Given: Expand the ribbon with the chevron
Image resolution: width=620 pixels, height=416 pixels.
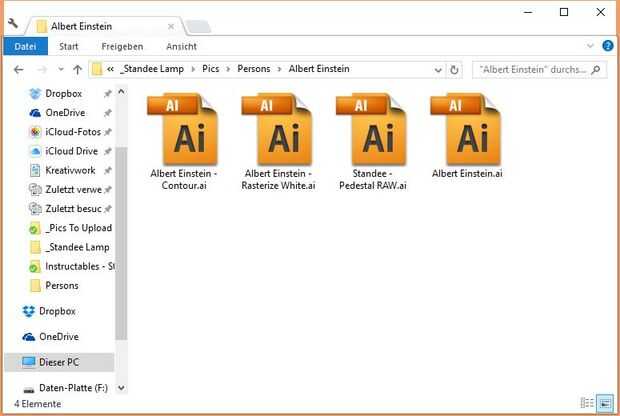Looking at the screenshot, I should point(590,46).
